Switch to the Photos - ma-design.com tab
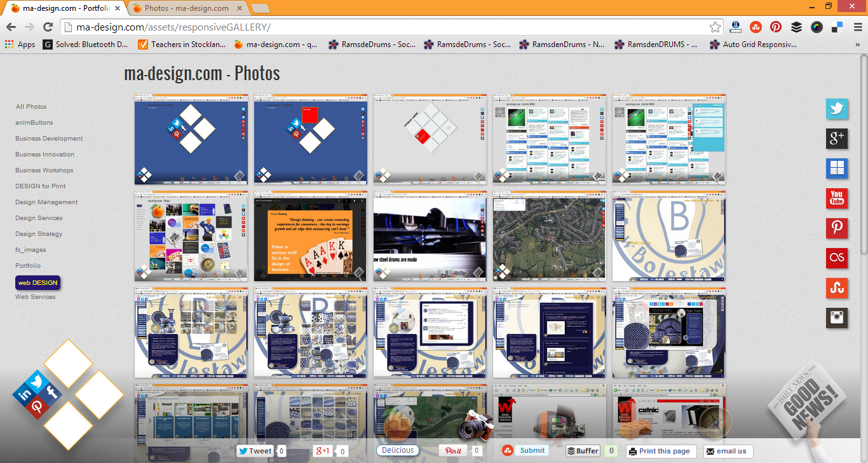 (186, 8)
